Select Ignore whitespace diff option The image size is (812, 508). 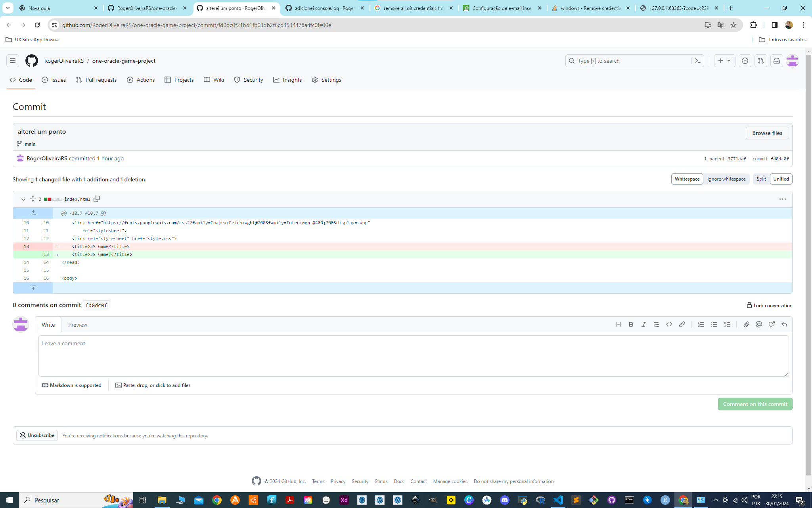coord(726,179)
